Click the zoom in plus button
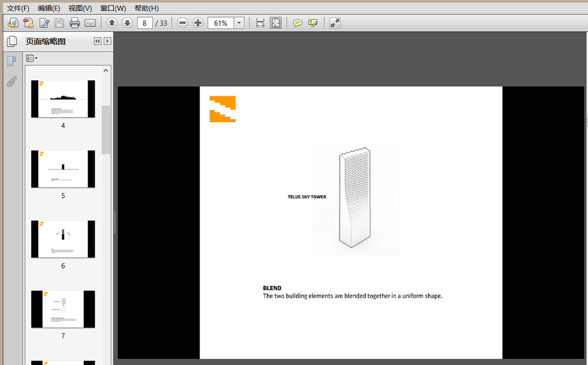Screen dimensions: 588x365 (198, 23)
